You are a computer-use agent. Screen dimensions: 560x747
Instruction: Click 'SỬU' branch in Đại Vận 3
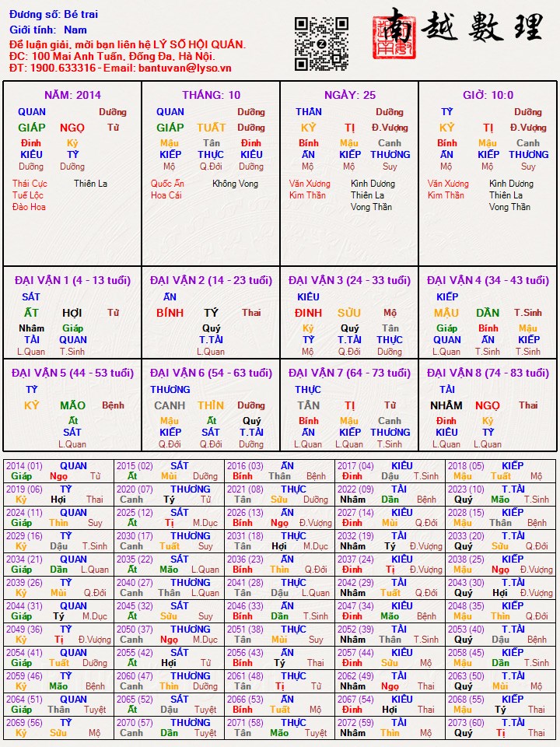pyautogui.click(x=349, y=313)
